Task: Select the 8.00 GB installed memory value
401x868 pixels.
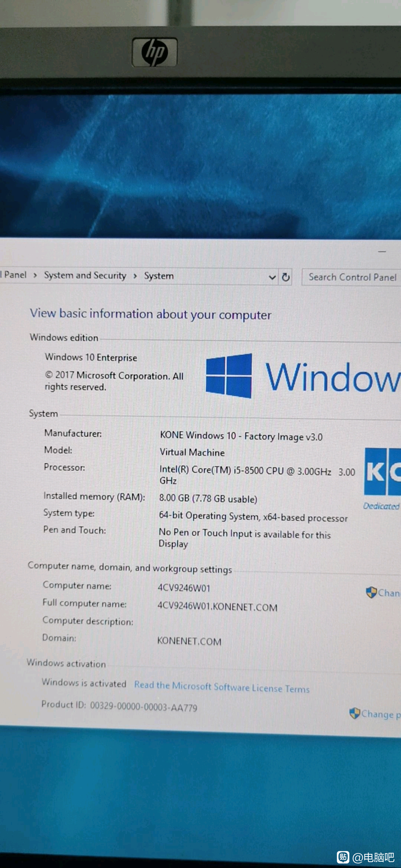Action: pos(208,498)
